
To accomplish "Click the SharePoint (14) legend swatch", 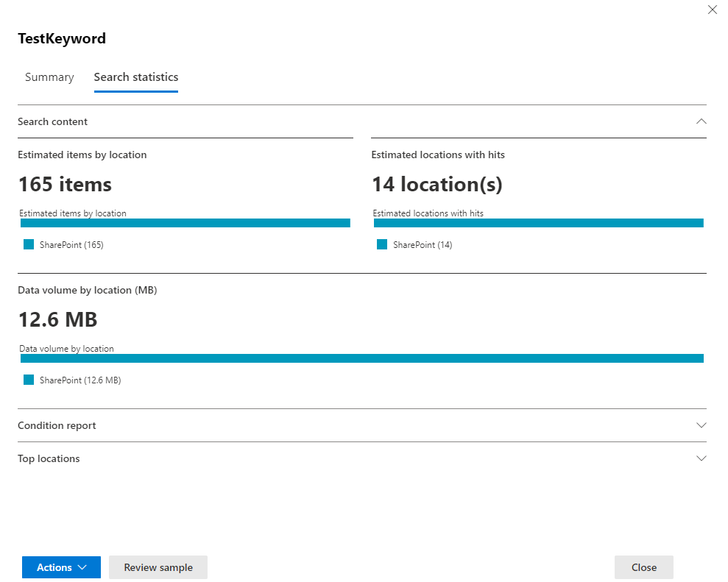I will (x=382, y=245).
